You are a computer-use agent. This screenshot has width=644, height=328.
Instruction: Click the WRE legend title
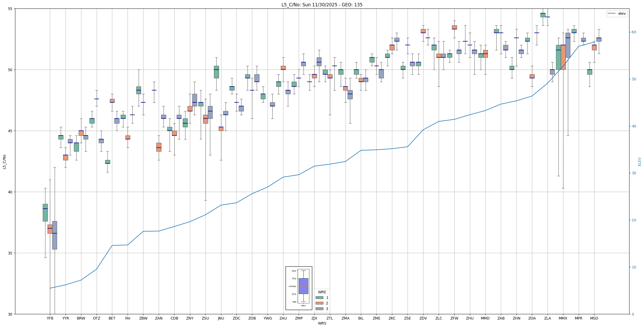coord(322,292)
